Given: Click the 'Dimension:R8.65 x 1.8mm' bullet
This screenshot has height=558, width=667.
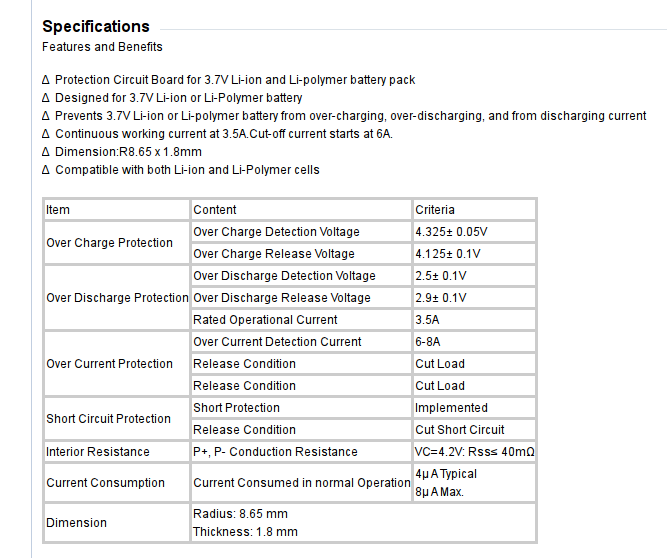Looking at the screenshot, I should pyautogui.click(x=122, y=152).
